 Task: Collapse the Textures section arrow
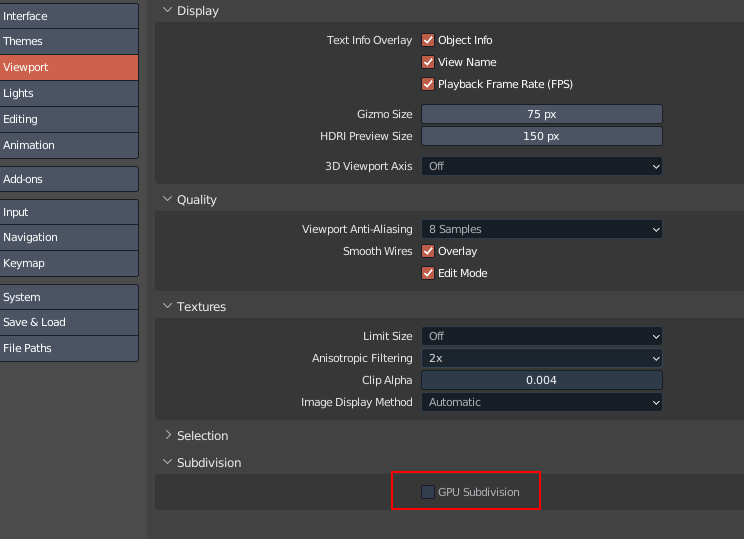[x=167, y=306]
